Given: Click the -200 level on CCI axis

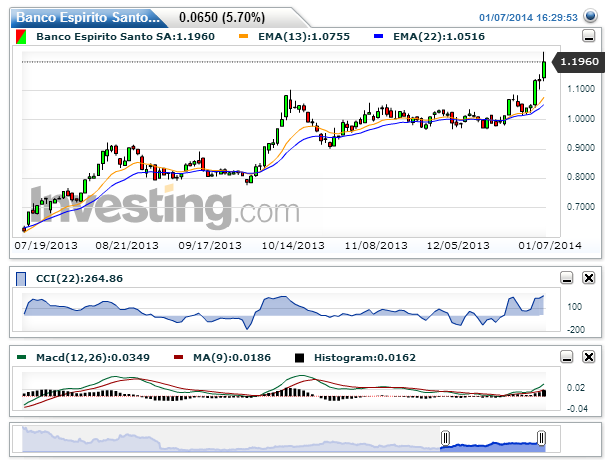Looking at the screenshot, I should coord(576,330).
